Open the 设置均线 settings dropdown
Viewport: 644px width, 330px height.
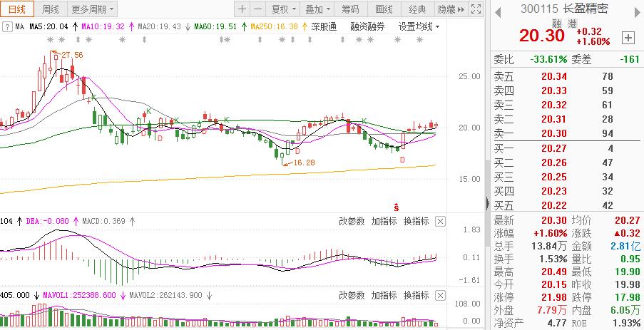point(419,27)
